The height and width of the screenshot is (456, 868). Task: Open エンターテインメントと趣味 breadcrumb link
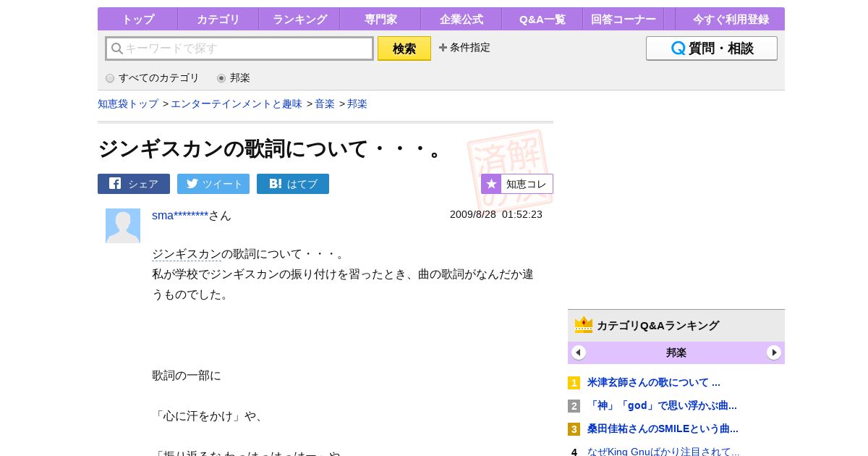coord(237,104)
